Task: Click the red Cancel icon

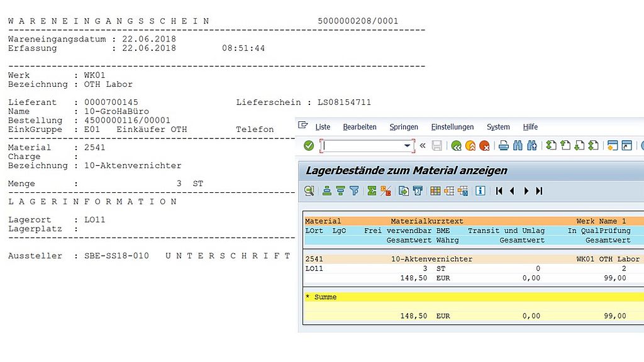Action: click(x=484, y=146)
